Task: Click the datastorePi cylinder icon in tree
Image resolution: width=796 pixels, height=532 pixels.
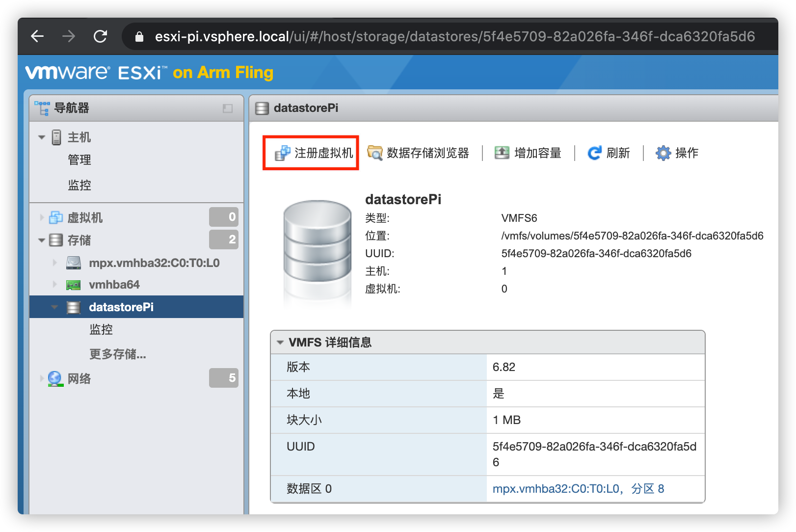Action: tap(74, 307)
